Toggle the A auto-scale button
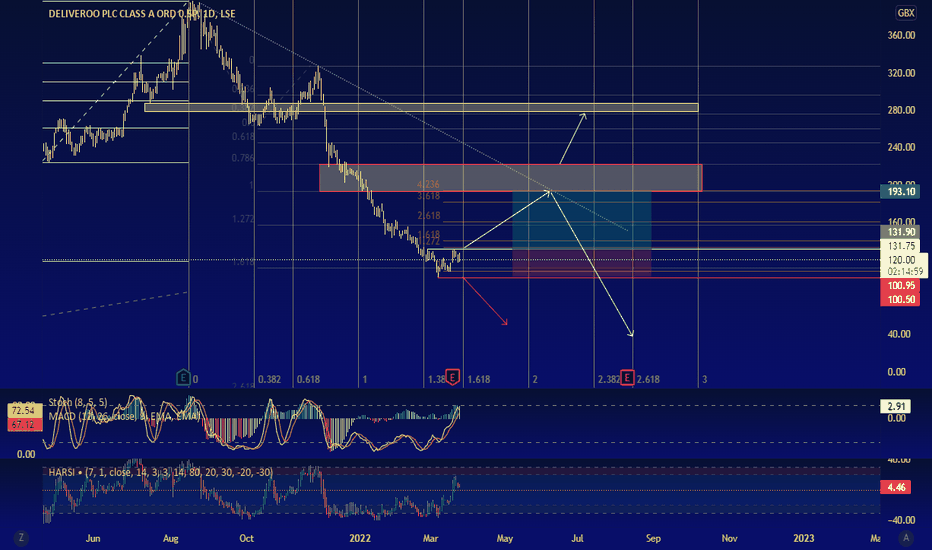 906,538
